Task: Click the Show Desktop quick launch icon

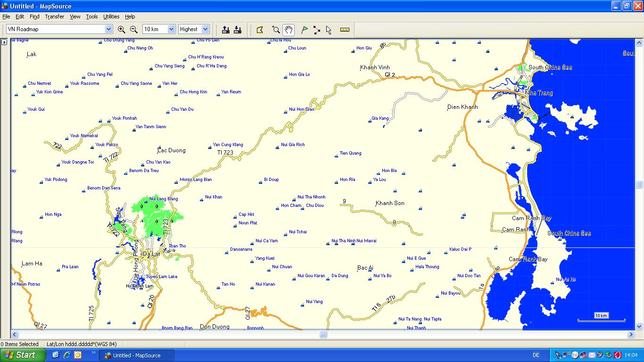Action: pos(56,355)
